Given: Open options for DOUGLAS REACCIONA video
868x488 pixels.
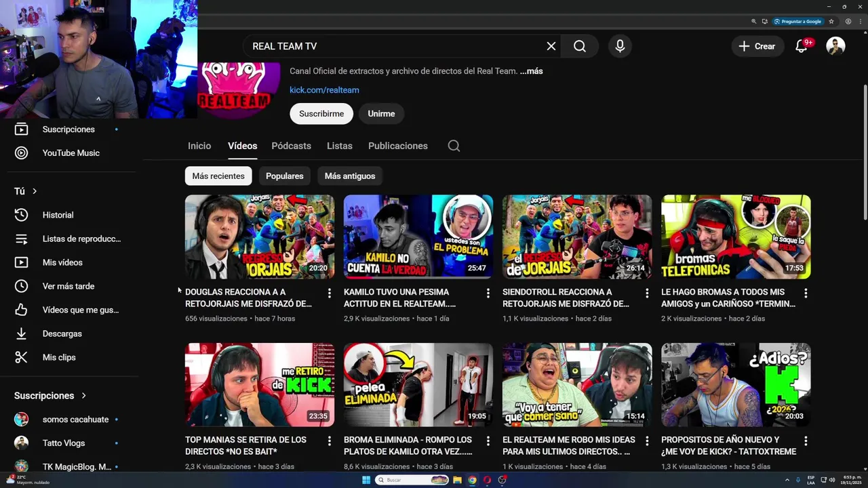Looking at the screenshot, I should point(330,293).
